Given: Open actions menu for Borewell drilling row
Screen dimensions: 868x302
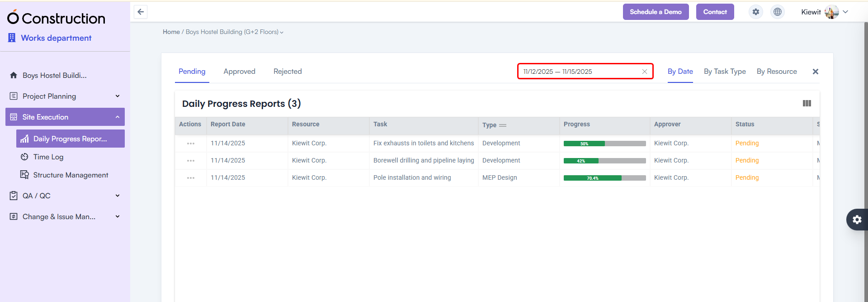Looking at the screenshot, I should point(191,161).
